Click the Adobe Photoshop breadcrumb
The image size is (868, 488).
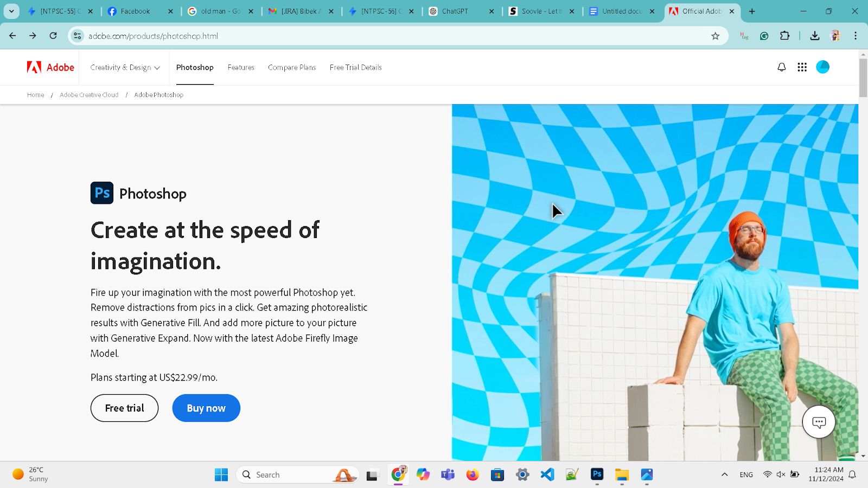coord(159,95)
